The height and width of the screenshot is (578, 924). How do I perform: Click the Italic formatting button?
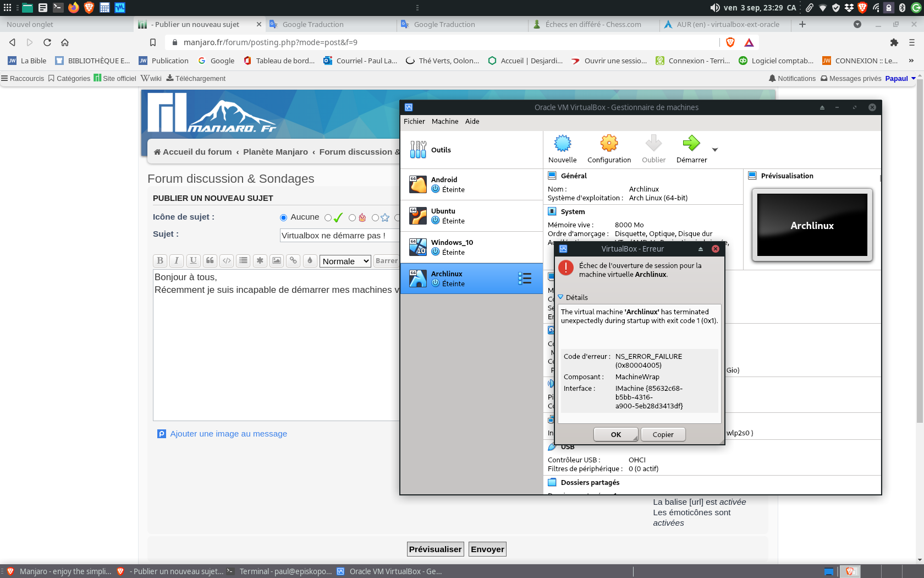[x=177, y=261]
